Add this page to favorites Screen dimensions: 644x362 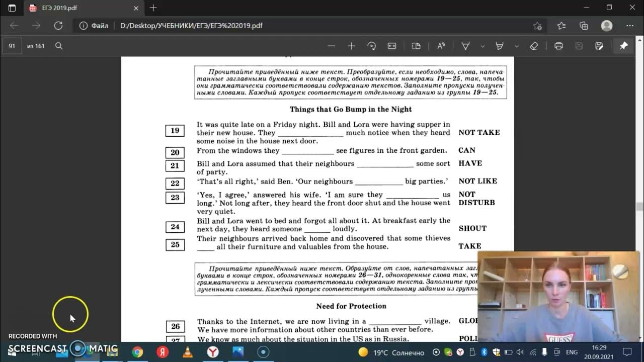pos(537,26)
